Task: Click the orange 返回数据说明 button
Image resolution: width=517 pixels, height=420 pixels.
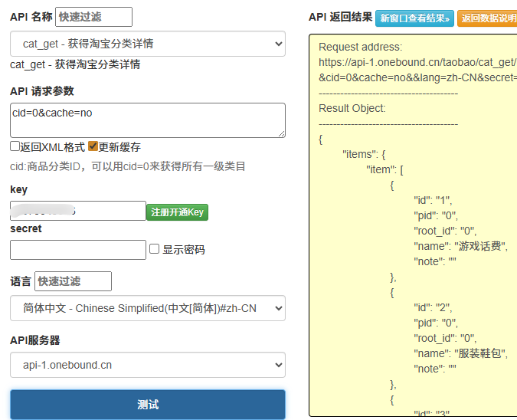Action: (487, 18)
